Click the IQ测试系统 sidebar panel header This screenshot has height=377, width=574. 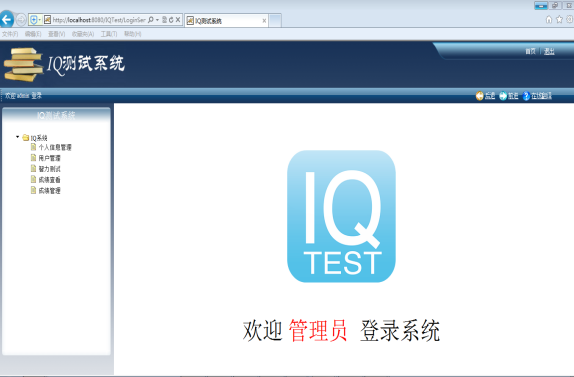coord(56,116)
